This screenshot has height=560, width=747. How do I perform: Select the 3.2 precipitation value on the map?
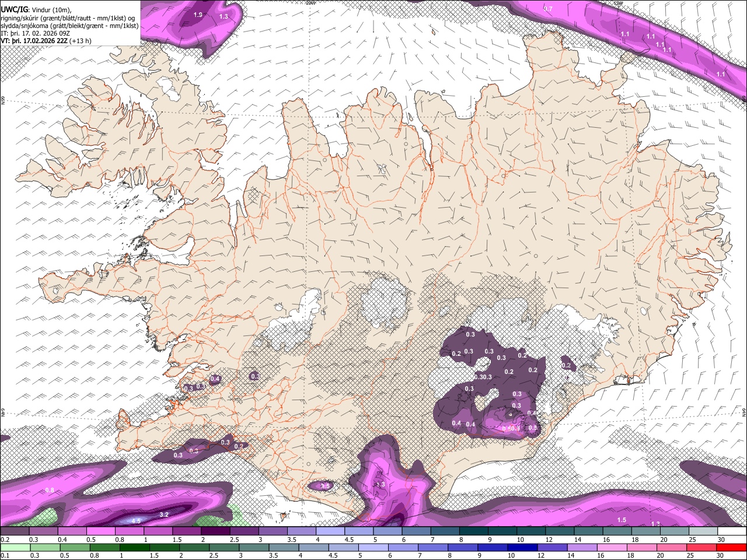pyautogui.click(x=164, y=514)
